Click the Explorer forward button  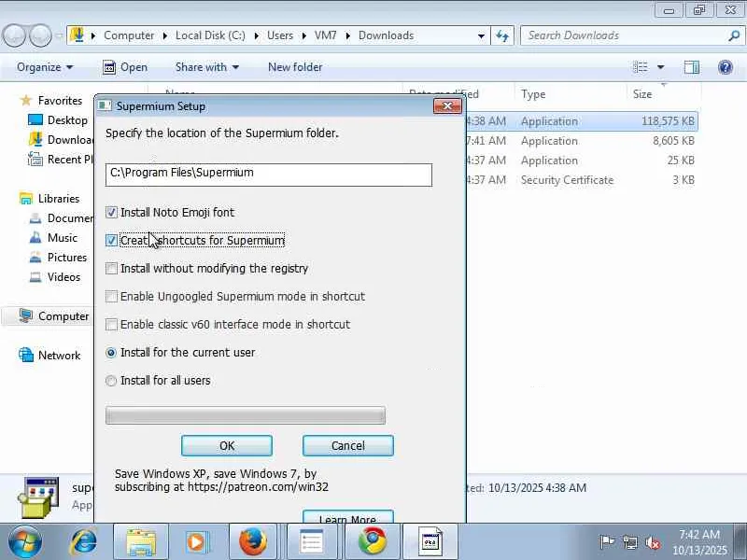pos(40,35)
